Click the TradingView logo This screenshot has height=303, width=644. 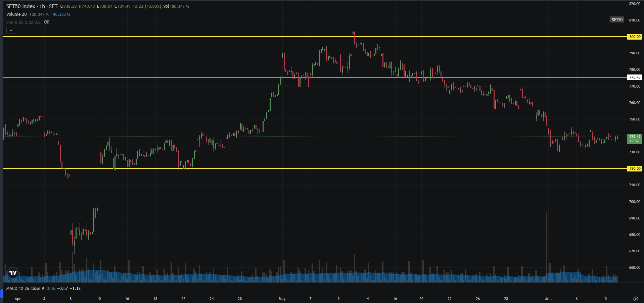[x=13, y=273]
